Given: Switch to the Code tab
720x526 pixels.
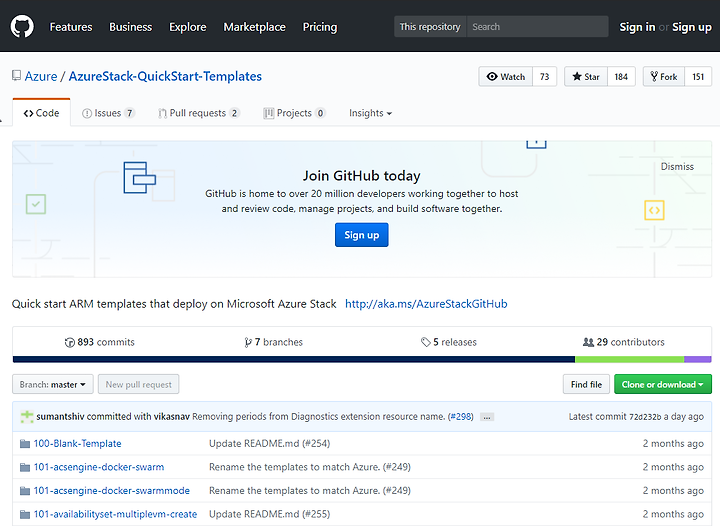Looking at the screenshot, I should coord(41,113).
